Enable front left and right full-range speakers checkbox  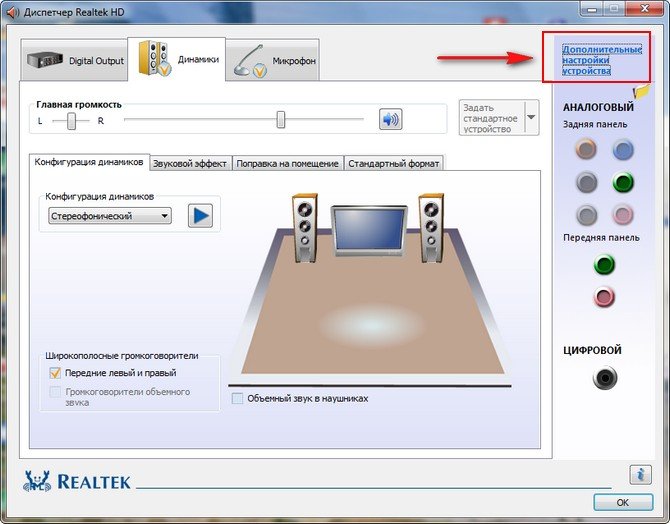coord(55,373)
